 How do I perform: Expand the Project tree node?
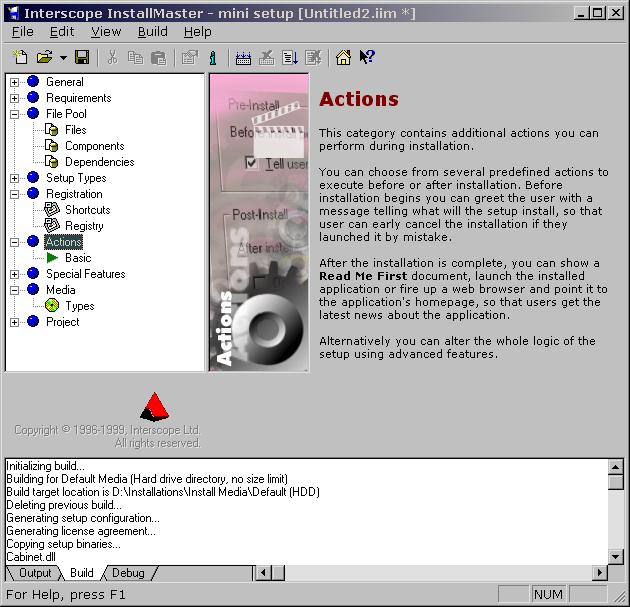pos(14,322)
